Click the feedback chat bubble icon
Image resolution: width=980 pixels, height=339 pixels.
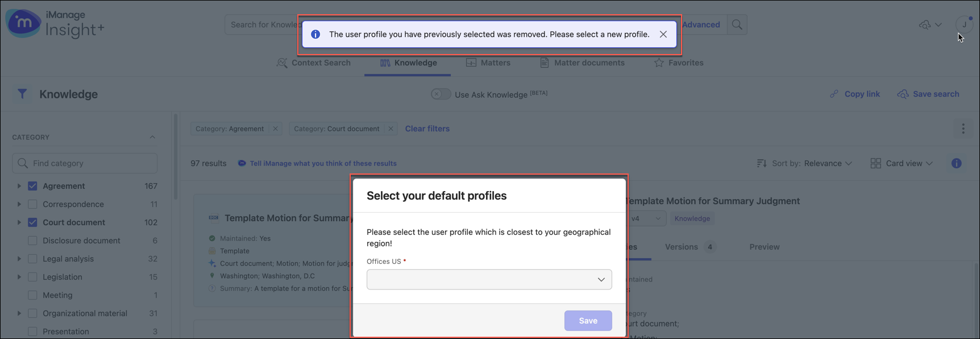pos(242,163)
